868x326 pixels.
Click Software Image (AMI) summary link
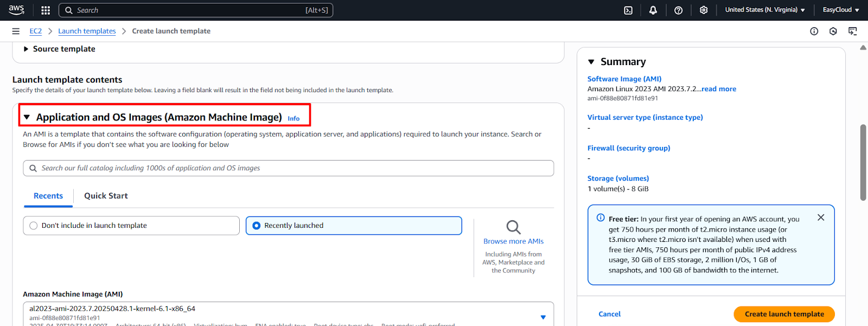tap(624, 79)
